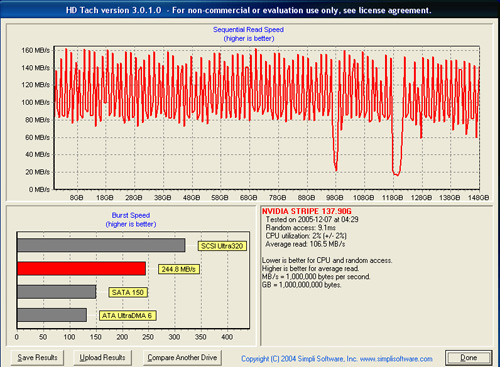Click the 20 MB/s axis label

[38, 172]
